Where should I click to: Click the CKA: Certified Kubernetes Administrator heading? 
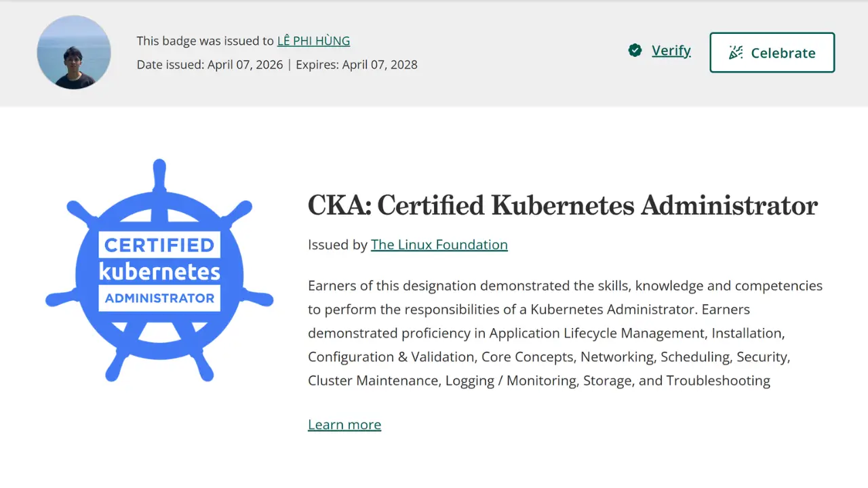pos(562,205)
